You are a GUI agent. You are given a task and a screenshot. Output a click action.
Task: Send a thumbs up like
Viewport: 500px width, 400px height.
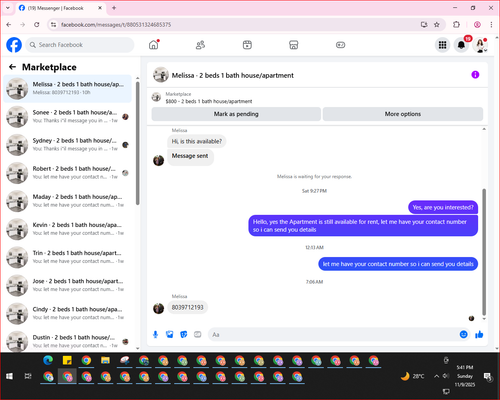[x=479, y=334]
